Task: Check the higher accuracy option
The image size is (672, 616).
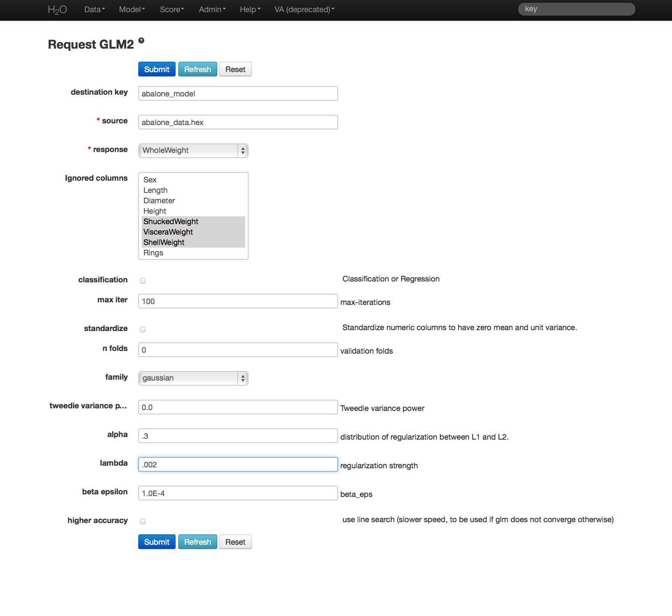Action: (x=143, y=521)
